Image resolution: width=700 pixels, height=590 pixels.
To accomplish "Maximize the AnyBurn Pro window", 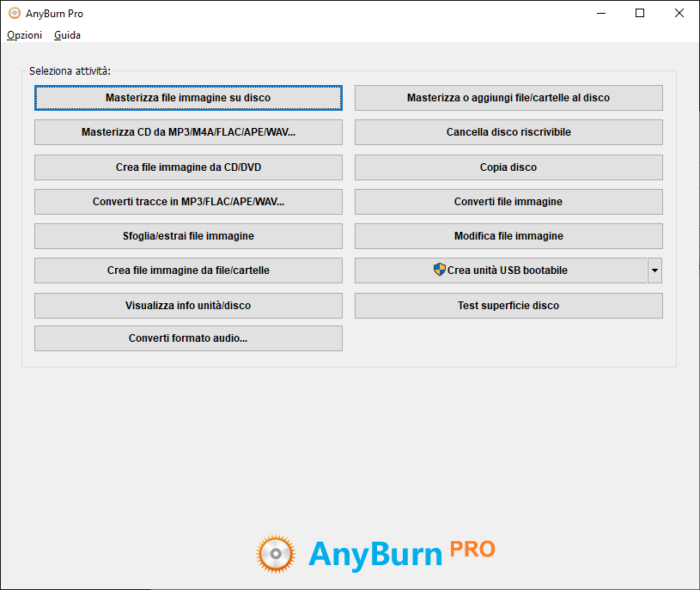I will click(x=640, y=14).
